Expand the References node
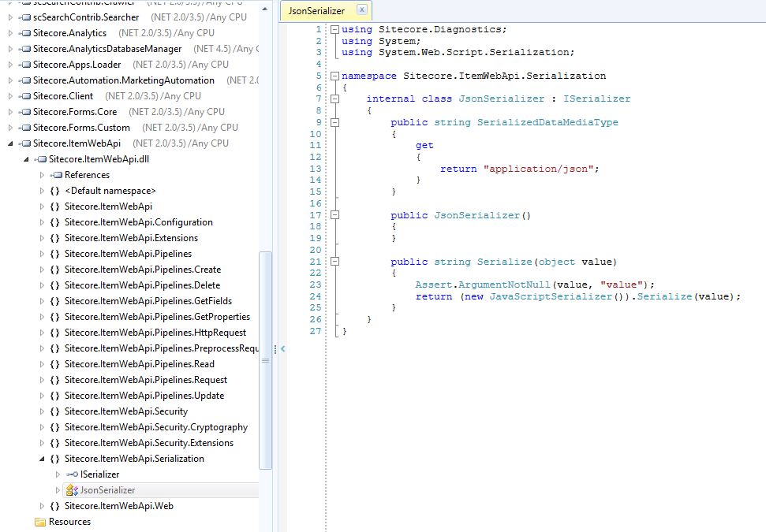 (42, 175)
